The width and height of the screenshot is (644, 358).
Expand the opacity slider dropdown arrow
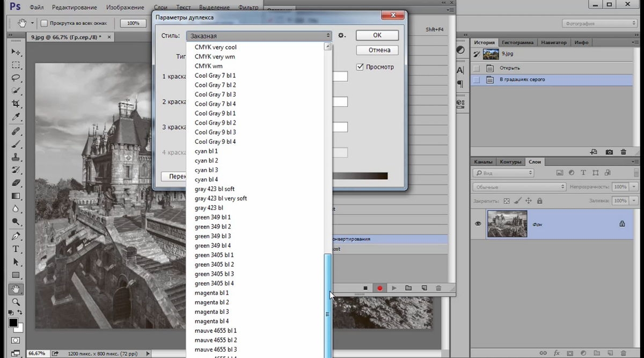coord(634,187)
